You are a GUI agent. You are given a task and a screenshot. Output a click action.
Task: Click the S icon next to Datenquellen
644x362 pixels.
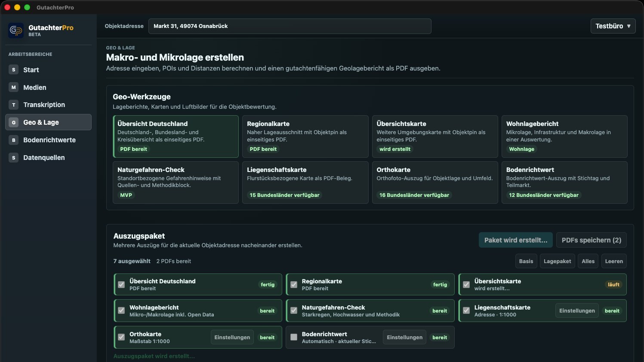coord(14,158)
